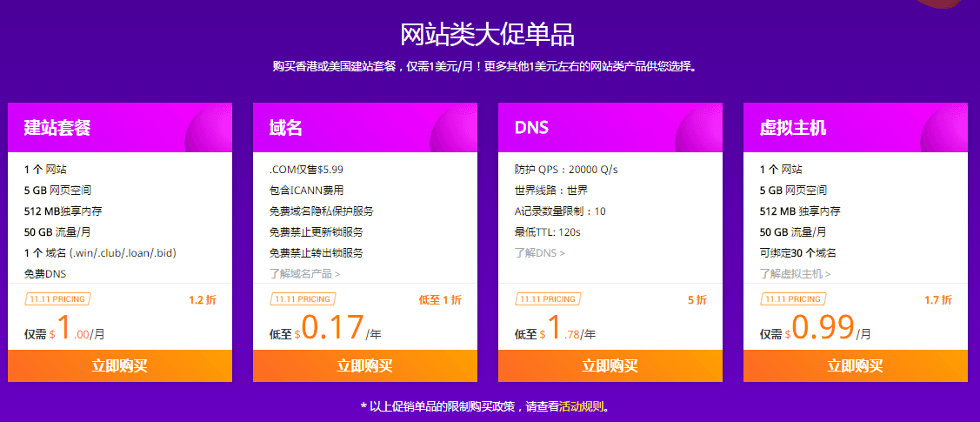Open the 了解虚拟主机 link

click(x=795, y=273)
